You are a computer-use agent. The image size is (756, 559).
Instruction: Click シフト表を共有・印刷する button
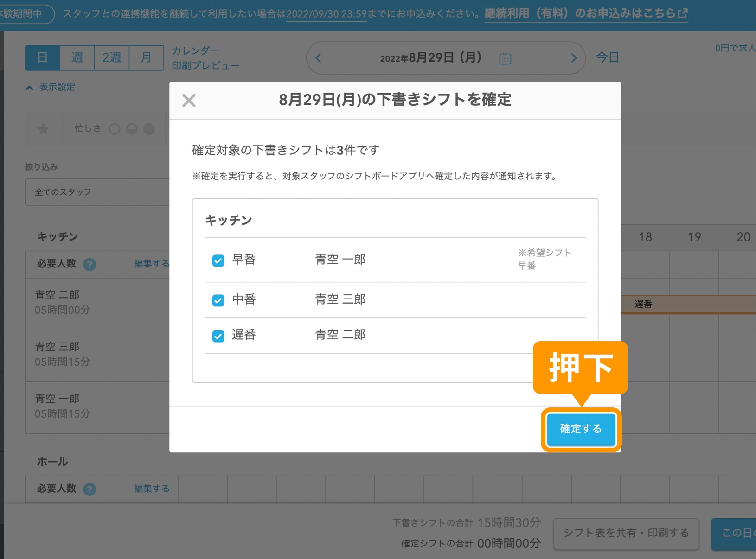click(x=626, y=533)
